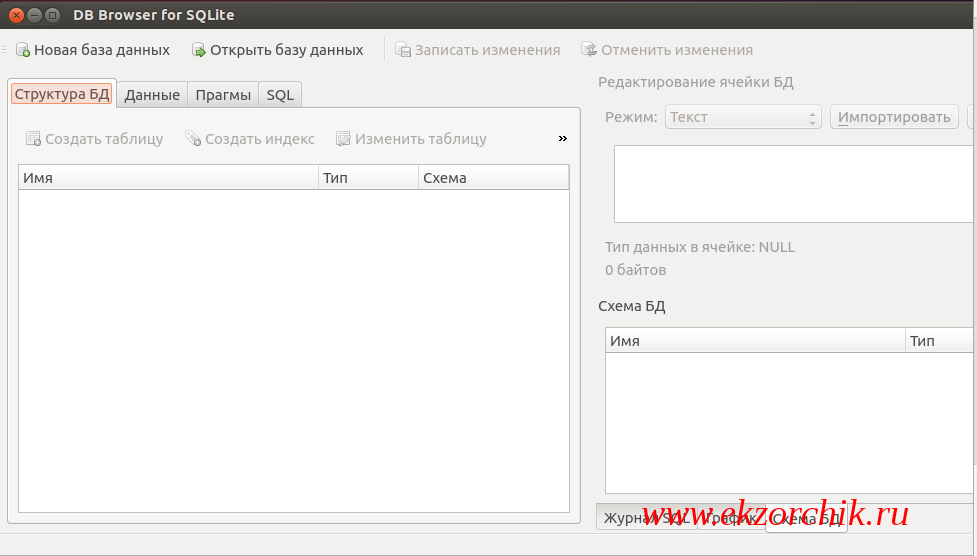Select the График bottom tab
This screenshot has height=556, width=977.
[x=732, y=518]
